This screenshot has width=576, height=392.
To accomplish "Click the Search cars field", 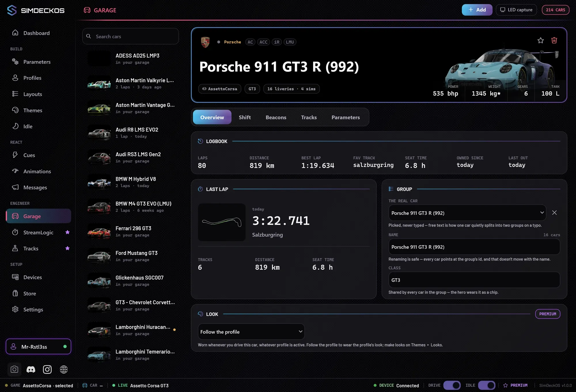I will coord(130,36).
